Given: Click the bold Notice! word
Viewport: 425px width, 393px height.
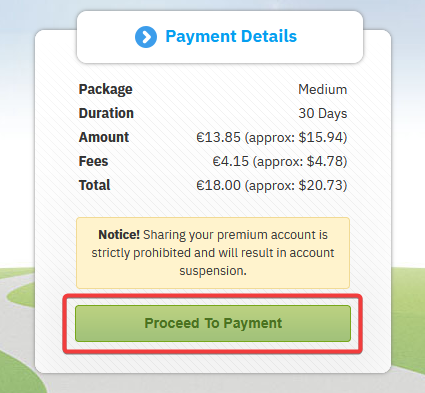Looking at the screenshot, I should pos(119,235).
